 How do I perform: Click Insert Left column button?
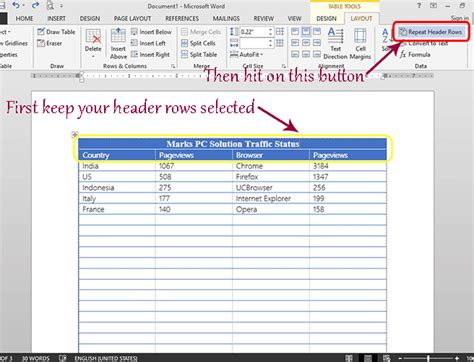(x=148, y=43)
